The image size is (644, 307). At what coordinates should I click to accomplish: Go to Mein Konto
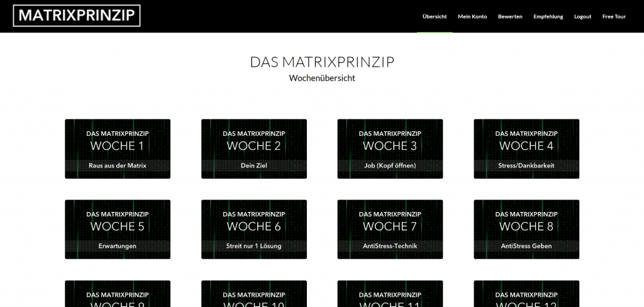(x=472, y=16)
